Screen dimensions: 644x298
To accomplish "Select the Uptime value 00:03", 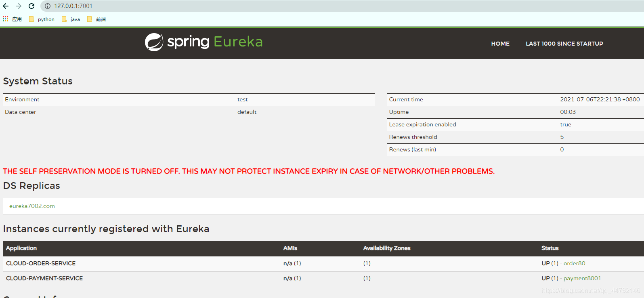I will 568,112.
